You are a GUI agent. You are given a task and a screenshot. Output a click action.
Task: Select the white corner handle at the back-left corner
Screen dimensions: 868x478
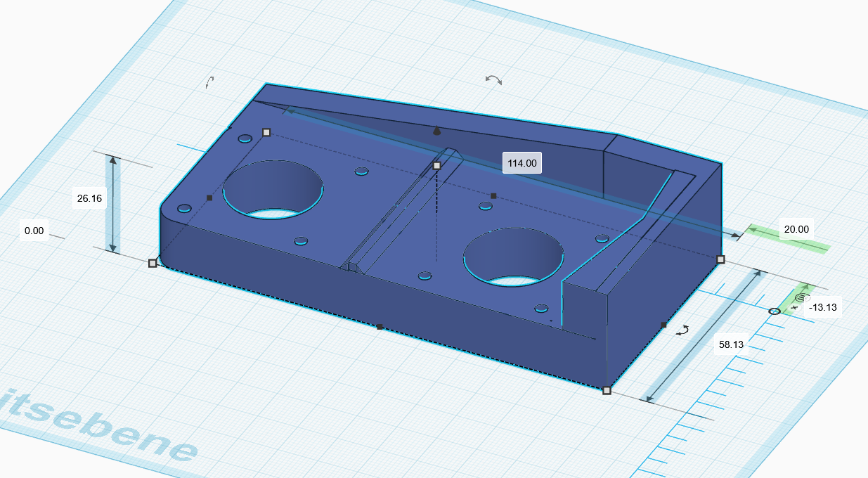[266, 132]
